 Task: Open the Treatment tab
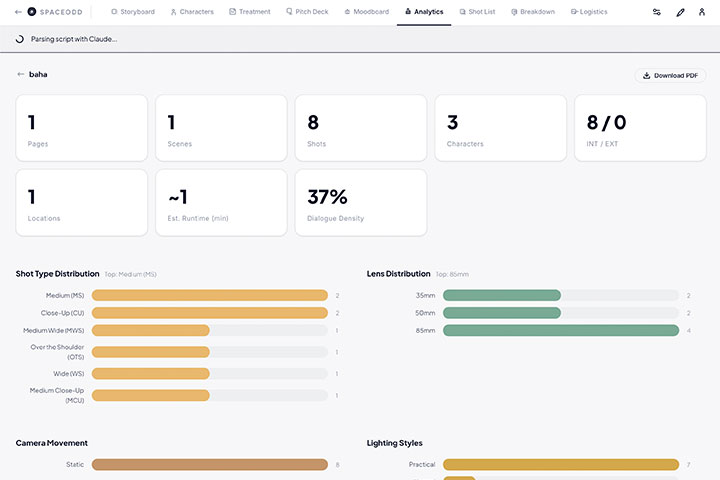(250, 12)
